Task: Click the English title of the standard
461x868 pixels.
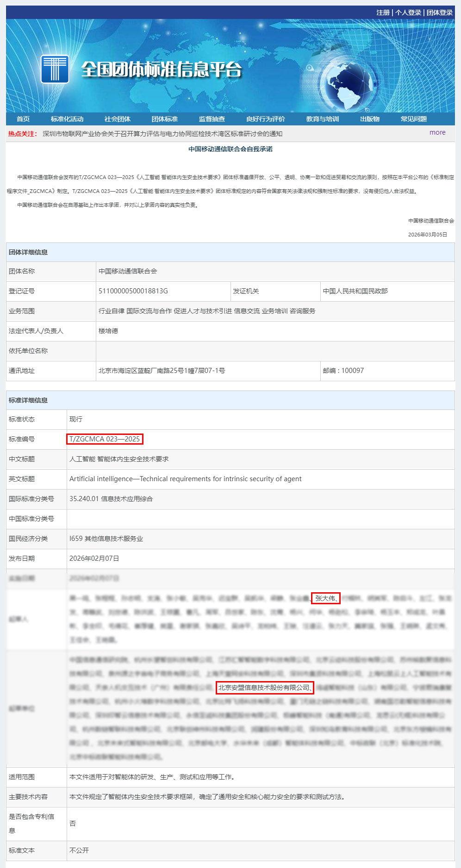Action: pyautogui.click(x=185, y=479)
